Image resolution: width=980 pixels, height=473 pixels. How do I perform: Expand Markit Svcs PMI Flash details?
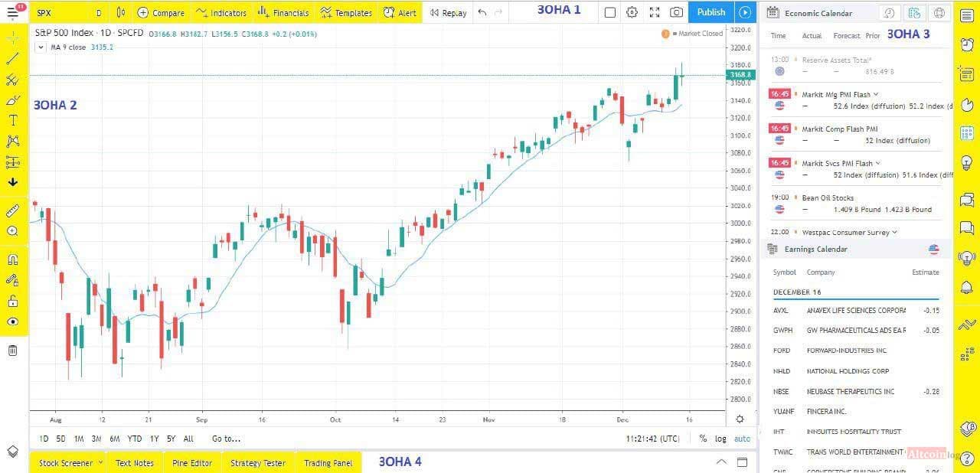(x=878, y=163)
